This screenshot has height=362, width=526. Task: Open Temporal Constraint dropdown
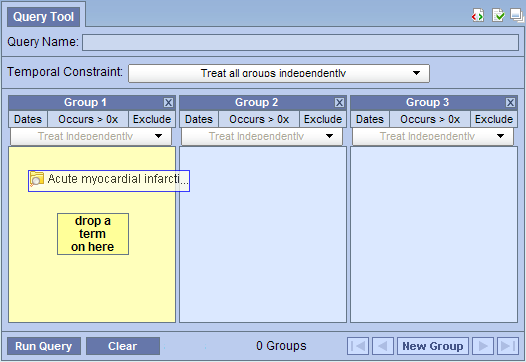coord(279,73)
